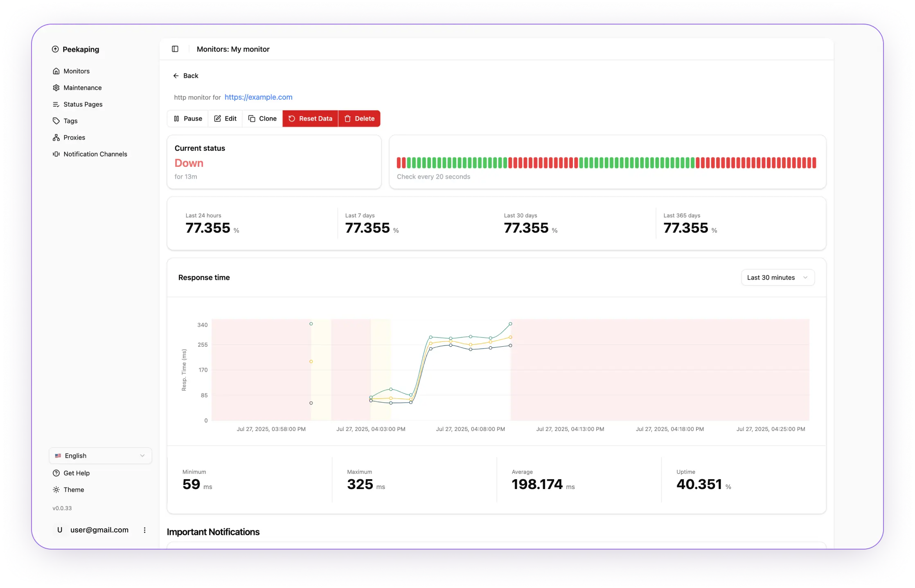Click the last red heartbeat bar

click(814, 163)
